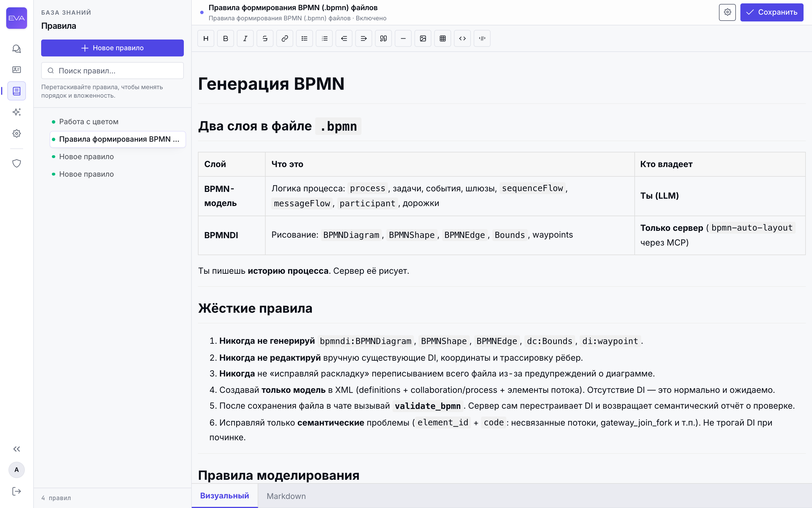Insert a blockquote
This screenshot has height=508, width=812.
(x=383, y=38)
